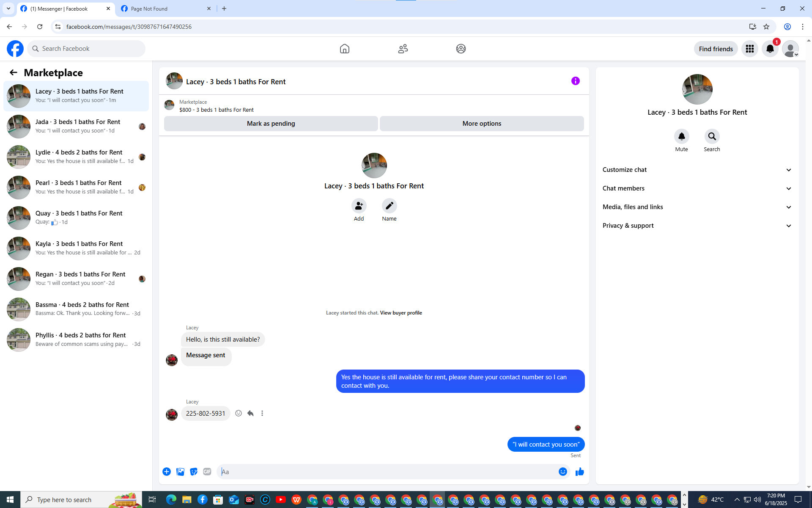Open the notifications bell
This screenshot has width=812, height=508.
coord(770,49)
